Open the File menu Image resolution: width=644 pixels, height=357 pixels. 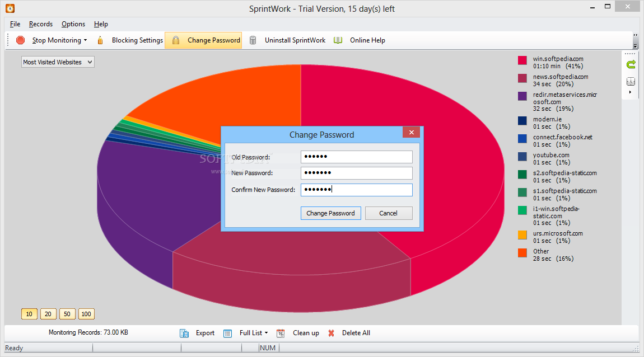pos(15,24)
